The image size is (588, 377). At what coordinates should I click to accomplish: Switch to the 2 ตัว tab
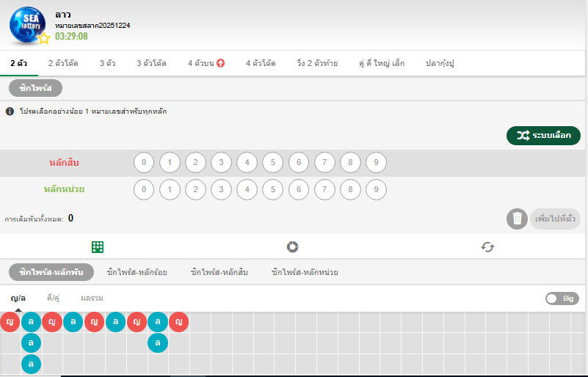(x=19, y=63)
